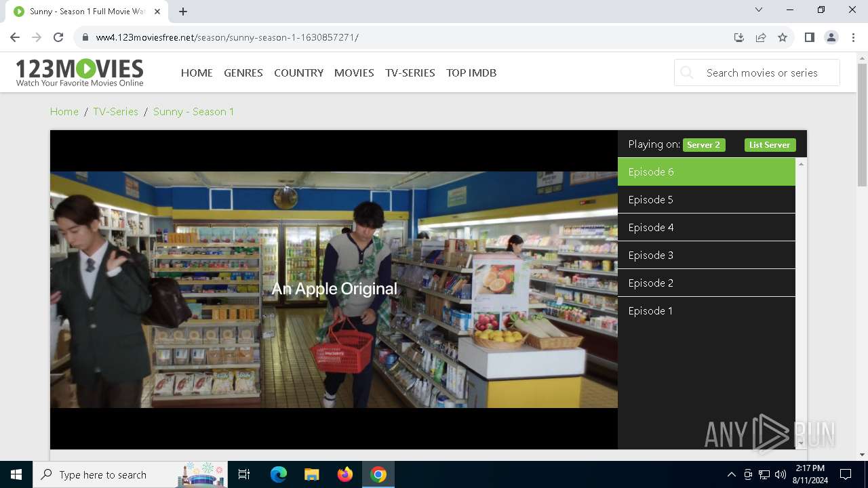Launch Firefox from taskbar
The width and height of the screenshot is (868, 488).
(x=344, y=474)
